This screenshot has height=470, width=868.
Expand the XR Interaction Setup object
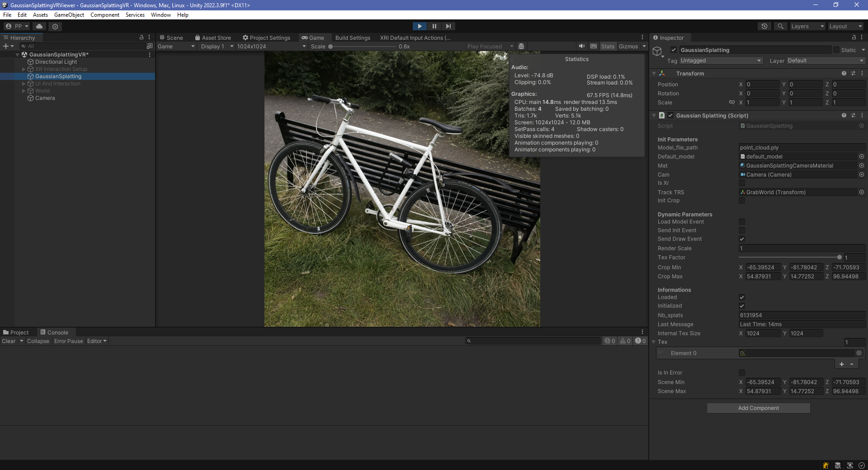coord(24,69)
